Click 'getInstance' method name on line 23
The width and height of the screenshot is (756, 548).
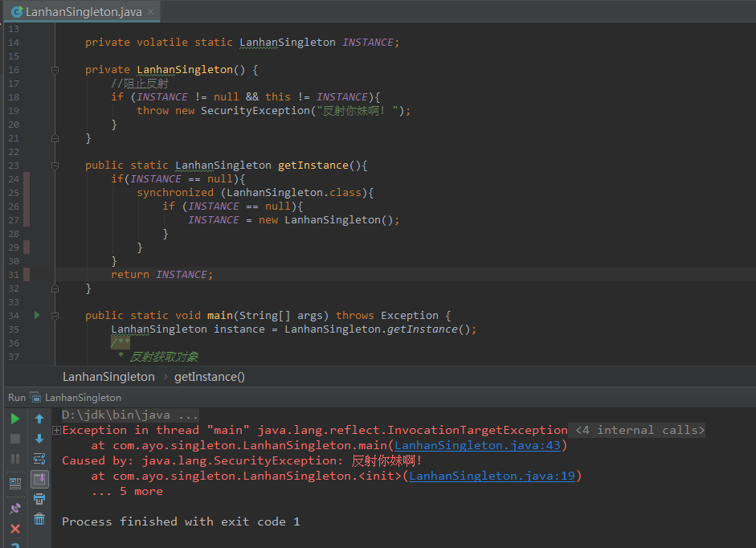(313, 165)
